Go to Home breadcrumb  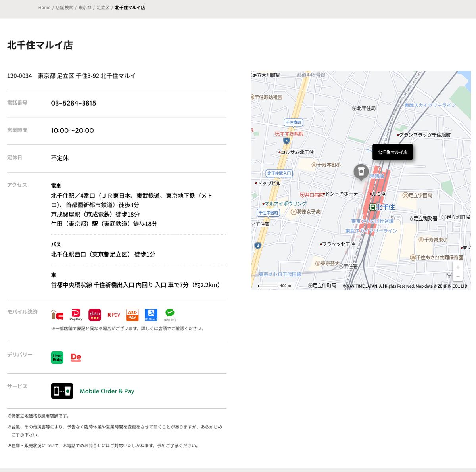click(44, 8)
